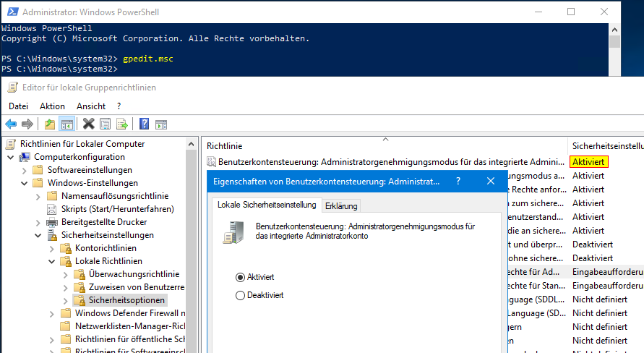Click the blue Help question mark icon
Viewport: 644px width, 353px height.
[x=144, y=124]
